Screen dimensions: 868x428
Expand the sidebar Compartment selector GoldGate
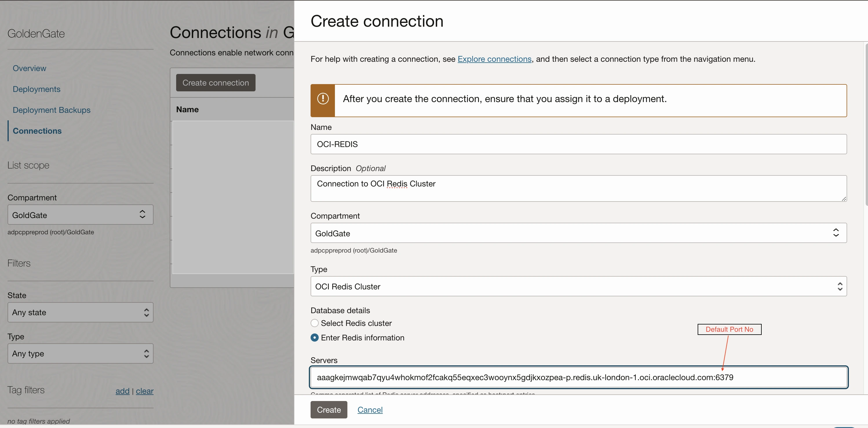80,215
